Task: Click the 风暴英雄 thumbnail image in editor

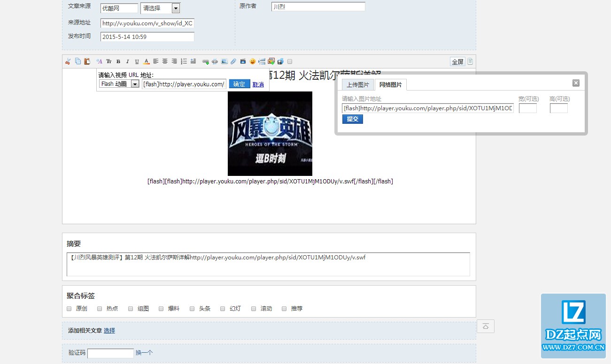Action: (x=270, y=134)
